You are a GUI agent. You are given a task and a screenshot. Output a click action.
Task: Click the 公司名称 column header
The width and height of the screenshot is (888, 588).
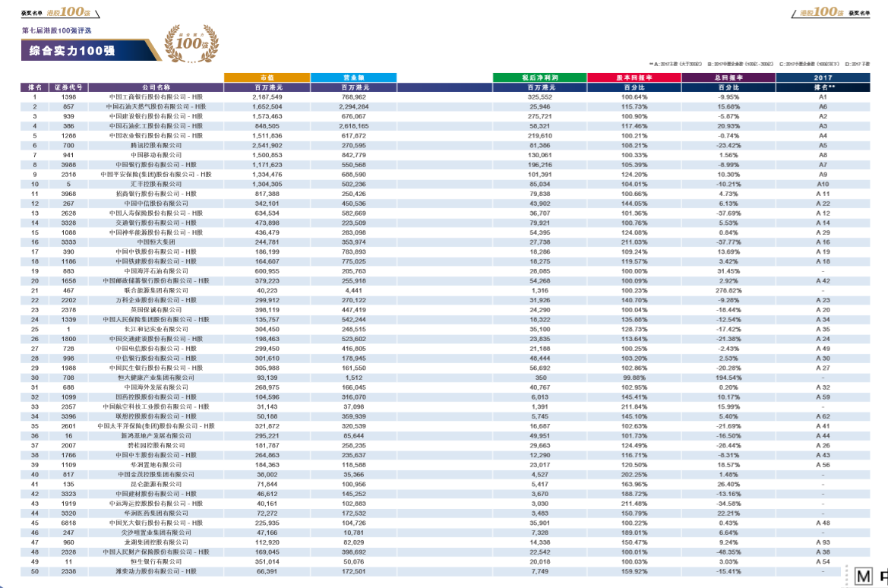pyautogui.click(x=157, y=87)
